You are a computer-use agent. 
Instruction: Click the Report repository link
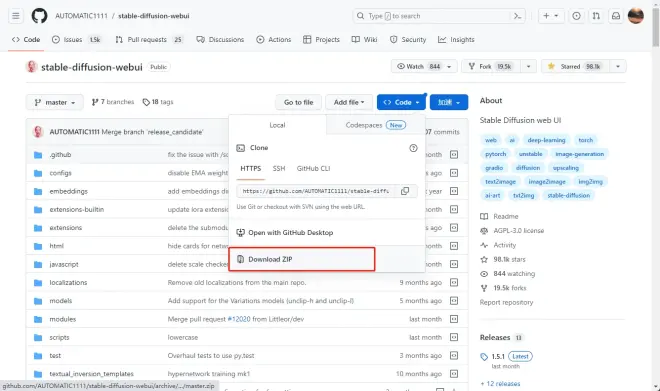click(x=506, y=302)
